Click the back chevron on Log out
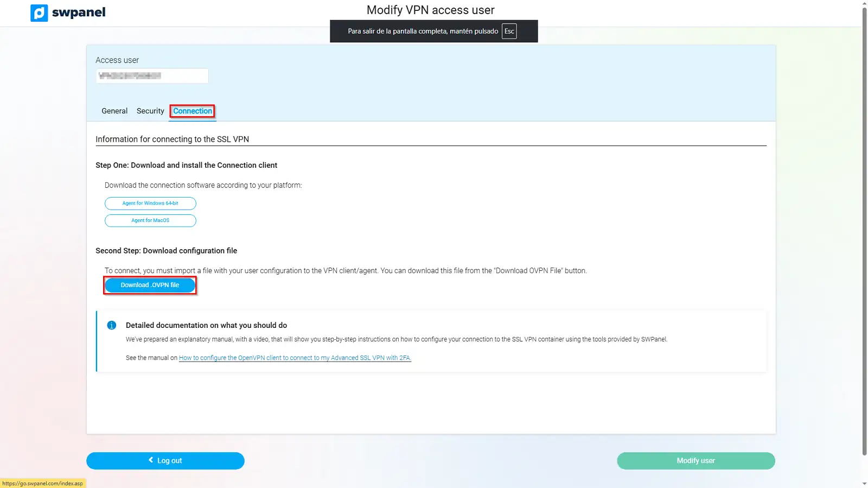Image resolution: width=868 pixels, height=488 pixels. (151, 460)
